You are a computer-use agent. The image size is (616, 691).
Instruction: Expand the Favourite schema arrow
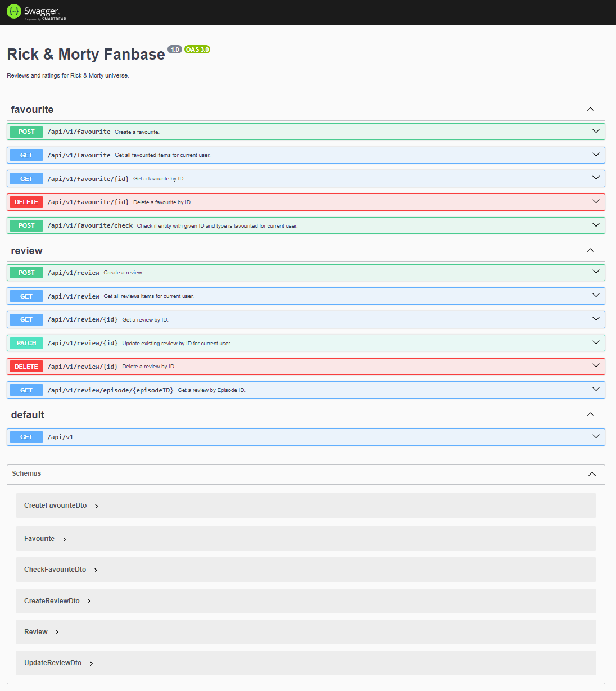pyautogui.click(x=65, y=539)
